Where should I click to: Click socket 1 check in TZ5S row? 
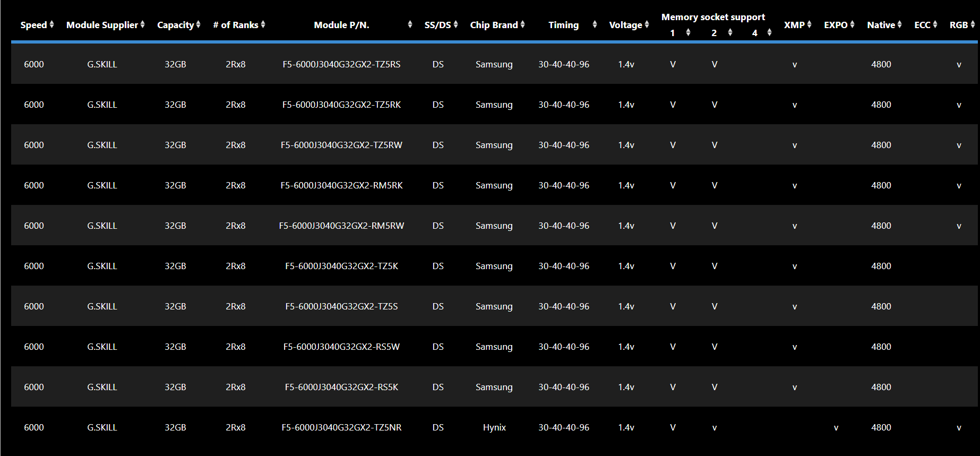click(x=673, y=306)
